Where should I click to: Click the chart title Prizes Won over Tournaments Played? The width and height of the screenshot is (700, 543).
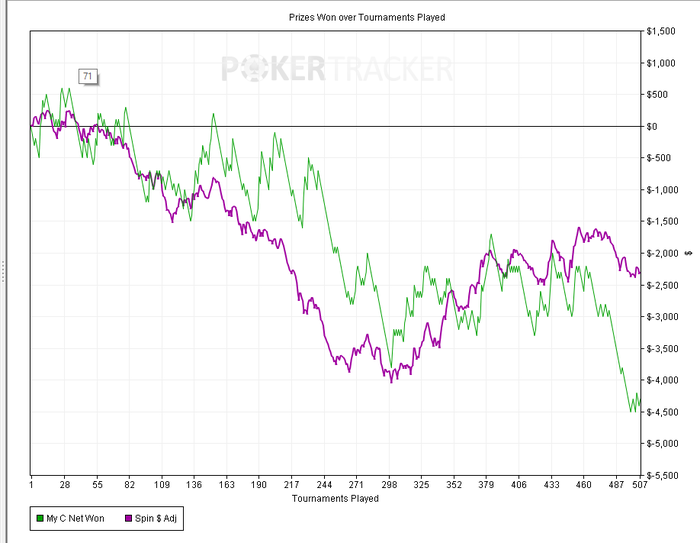[367, 17]
